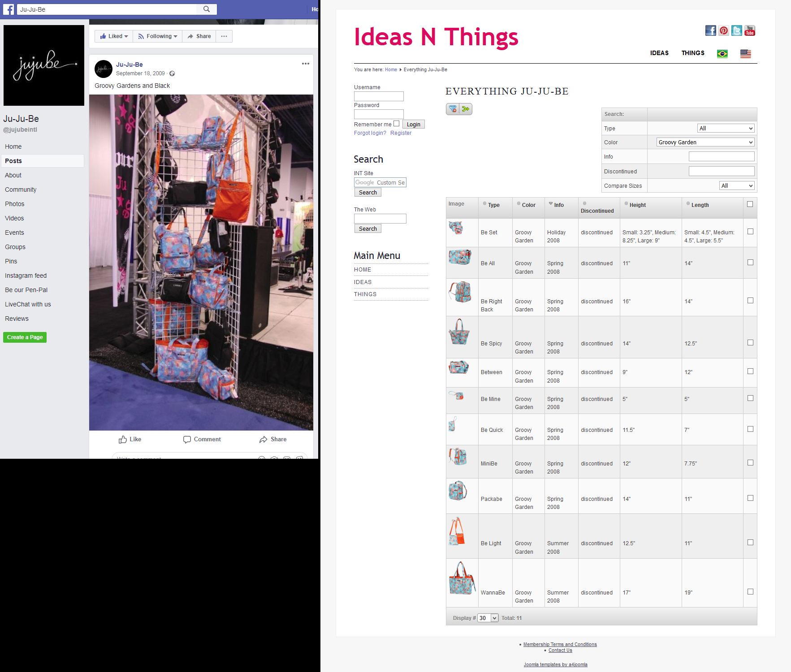Open the Ju-Ju-Be page logo picture
791x672 pixels.
coord(44,65)
